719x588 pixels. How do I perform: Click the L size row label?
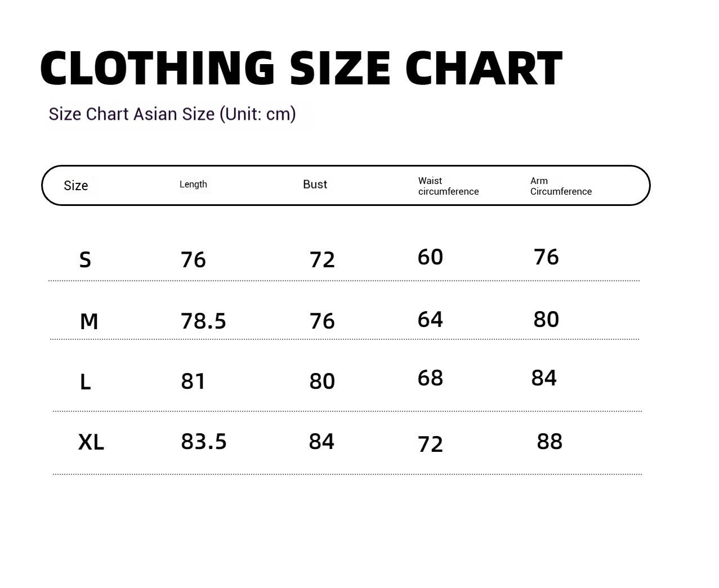point(85,382)
